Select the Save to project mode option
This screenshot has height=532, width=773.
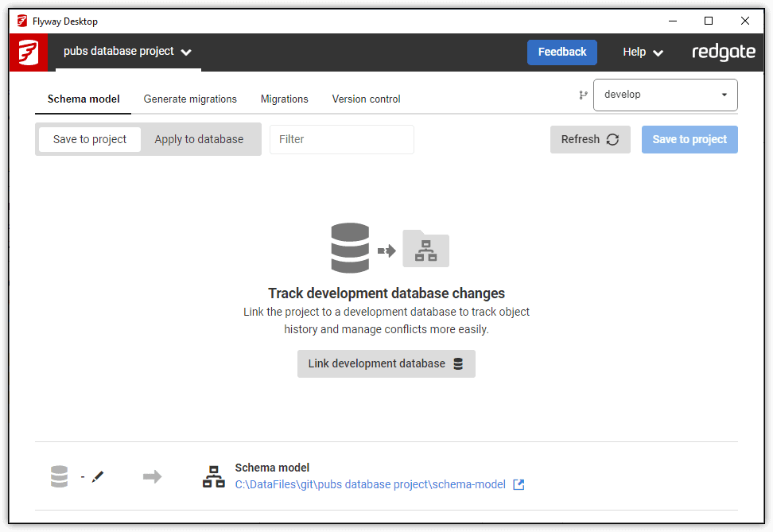click(x=89, y=138)
